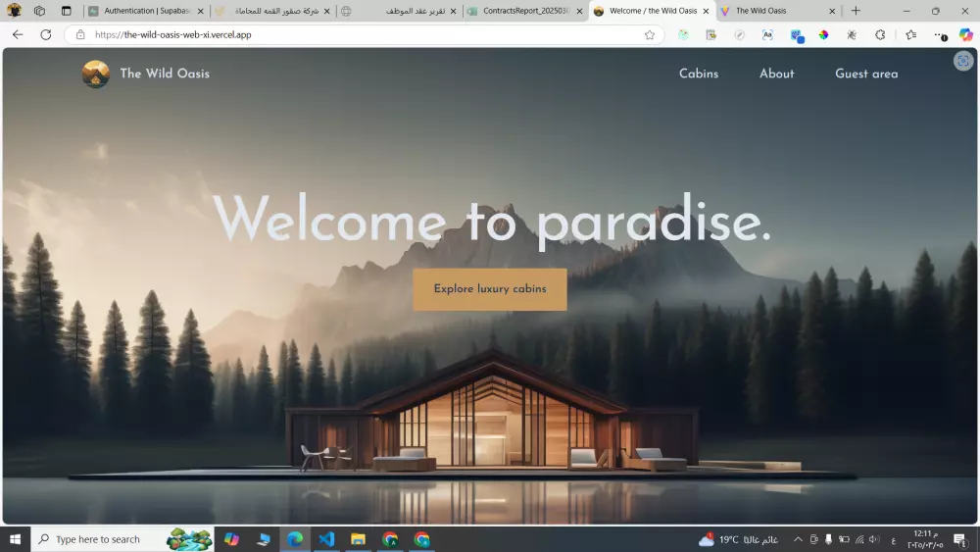Viewport: 980px width, 552px height.
Task: Open a new browser tab with plus
Action: (x=856, y=11)
